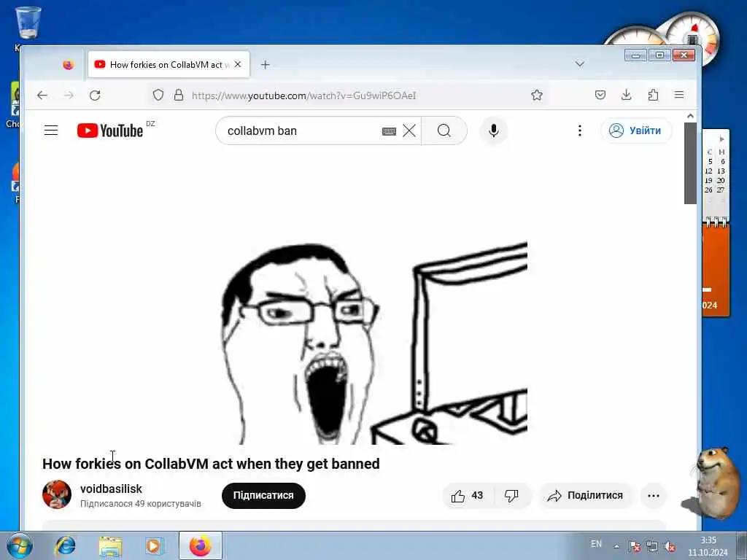Bookmark this page with star icon
The height and width of the screenshot is (560, 747).
click(x=537, y=96)
